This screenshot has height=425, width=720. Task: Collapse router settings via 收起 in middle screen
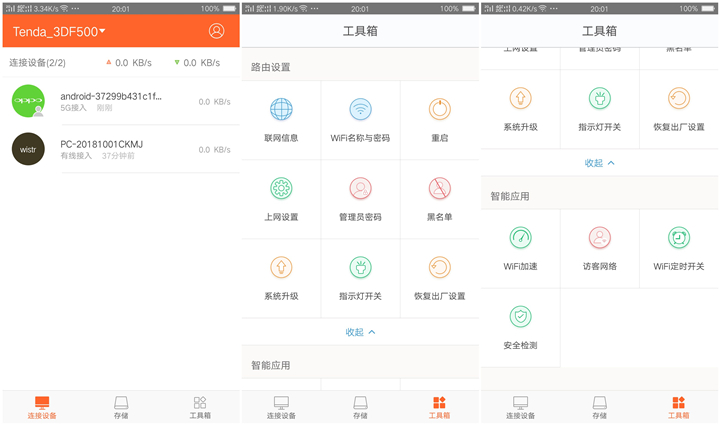point(360,332)
